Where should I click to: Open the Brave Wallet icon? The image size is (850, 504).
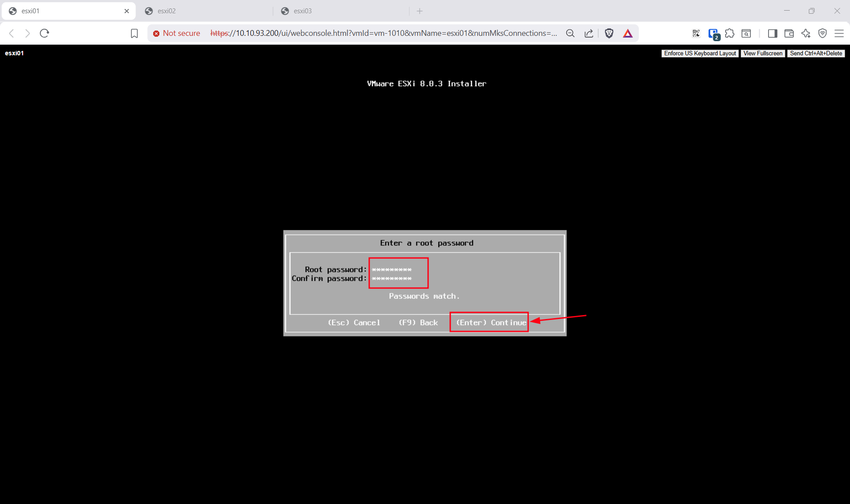789,33
